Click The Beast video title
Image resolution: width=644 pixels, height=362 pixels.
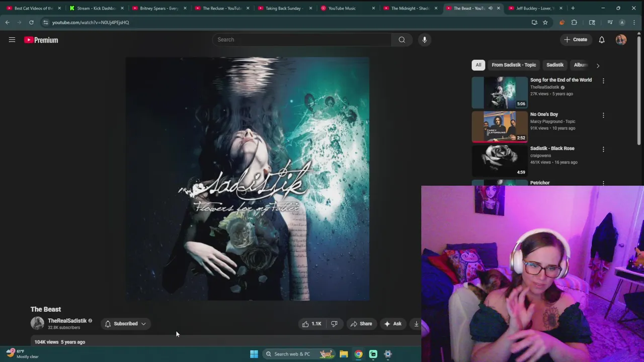pos(46,309)
